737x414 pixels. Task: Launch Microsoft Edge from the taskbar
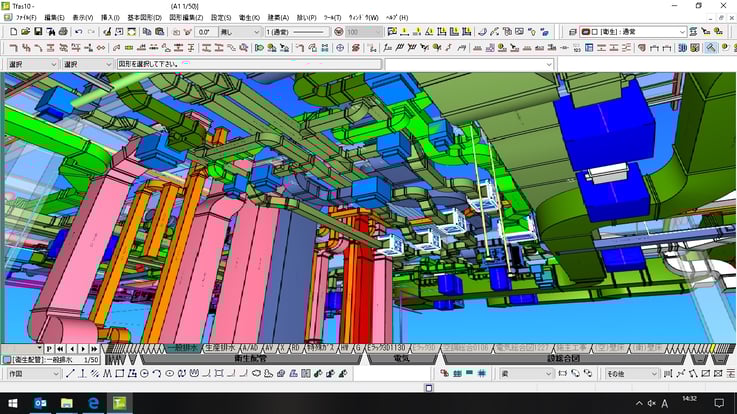(x=93, y=403)
